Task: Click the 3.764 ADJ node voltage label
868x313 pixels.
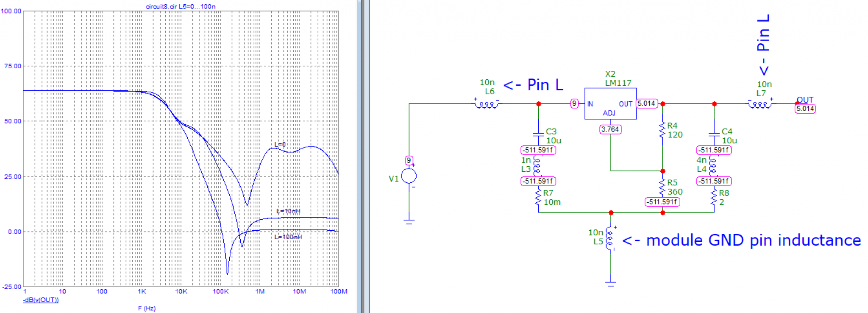Action: click(x=610, y=129)
